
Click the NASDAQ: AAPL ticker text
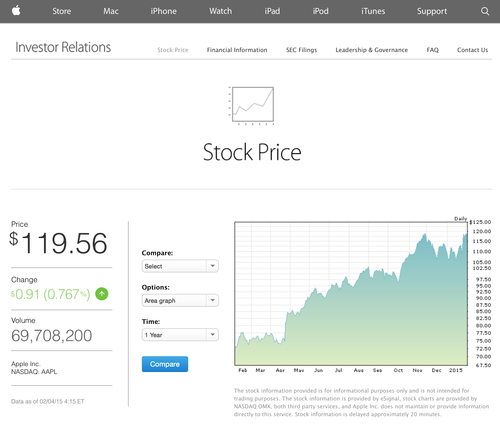point(34,372)
